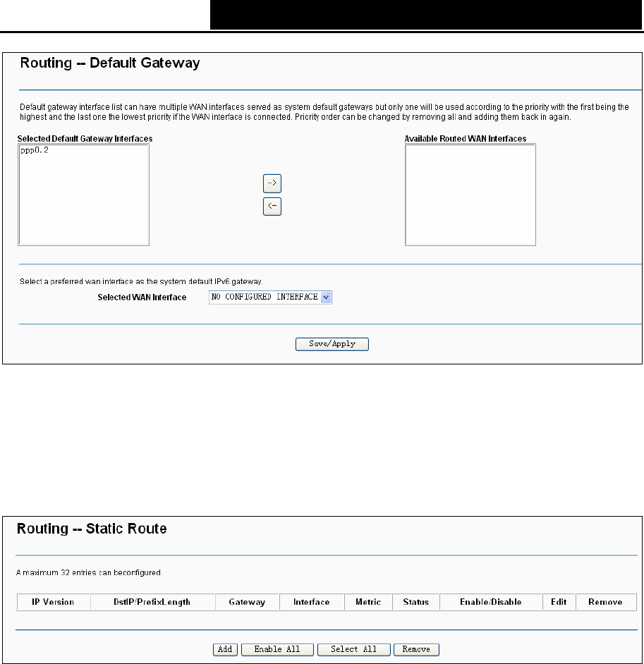
Task: Click the Enable All button
Action: click(277, 649)
